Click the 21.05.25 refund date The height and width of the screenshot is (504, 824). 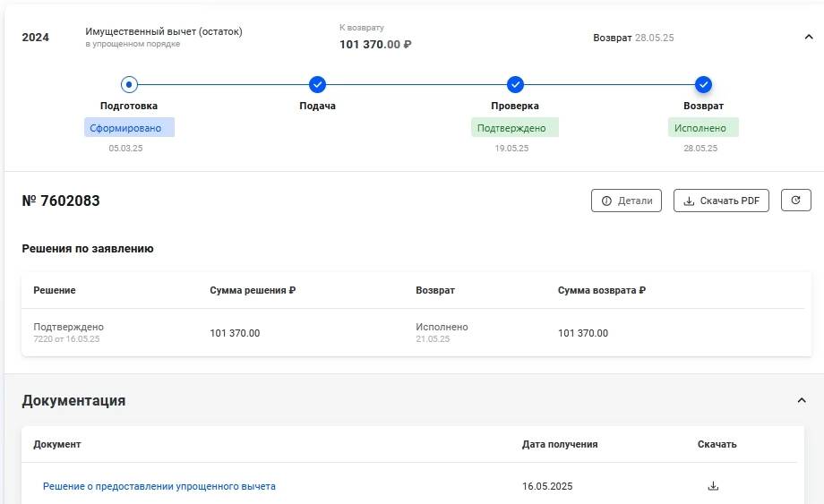point(433,339)
